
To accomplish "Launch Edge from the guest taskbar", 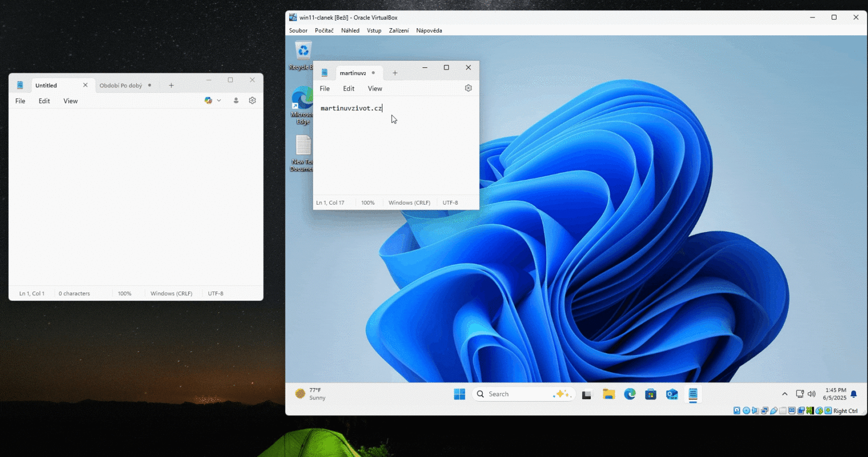I will pos(630,394).
